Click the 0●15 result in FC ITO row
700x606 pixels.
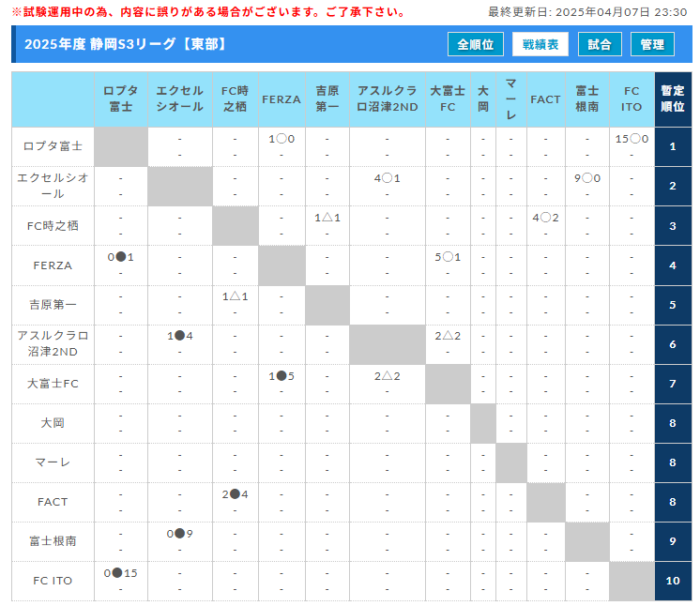121,573
